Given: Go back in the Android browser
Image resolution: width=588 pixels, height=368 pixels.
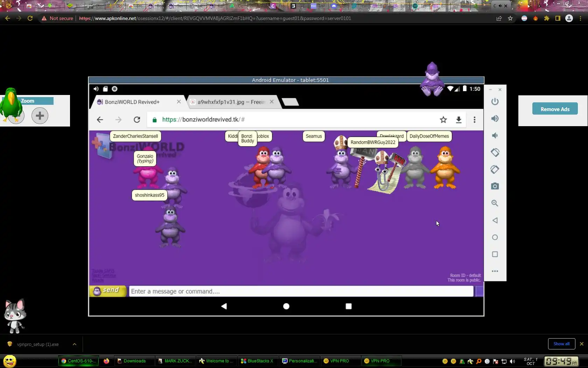Looking at the screenshot, I should [100, 120].
